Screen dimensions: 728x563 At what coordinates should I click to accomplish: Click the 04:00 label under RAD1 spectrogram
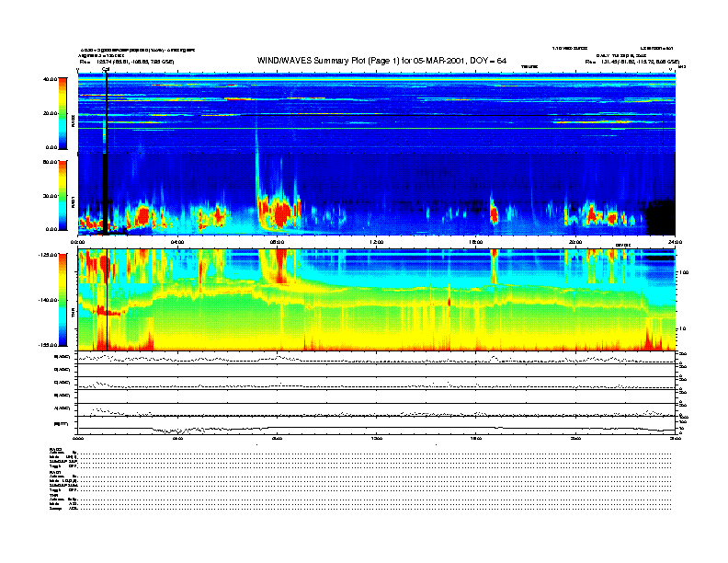177,242
